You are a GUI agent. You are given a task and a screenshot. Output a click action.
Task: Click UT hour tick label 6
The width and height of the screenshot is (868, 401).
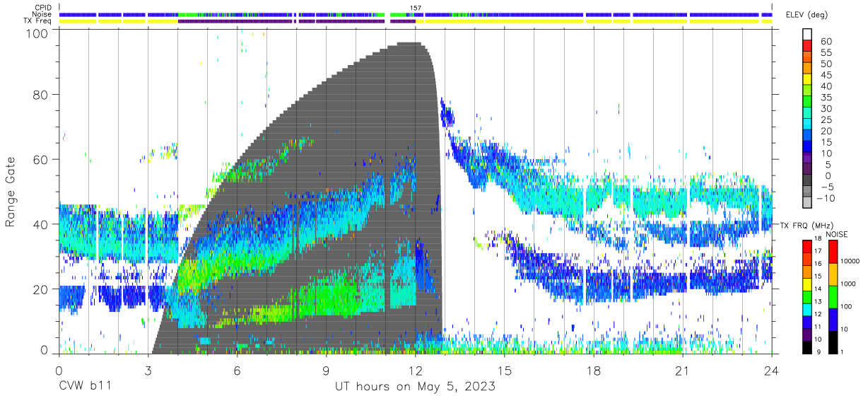pos(237,370)
